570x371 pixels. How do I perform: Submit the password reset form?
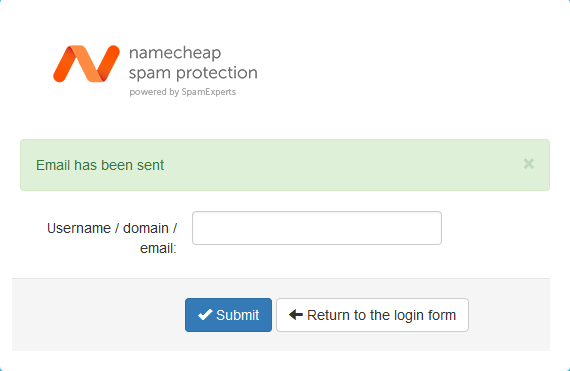[x=228, y=315]
